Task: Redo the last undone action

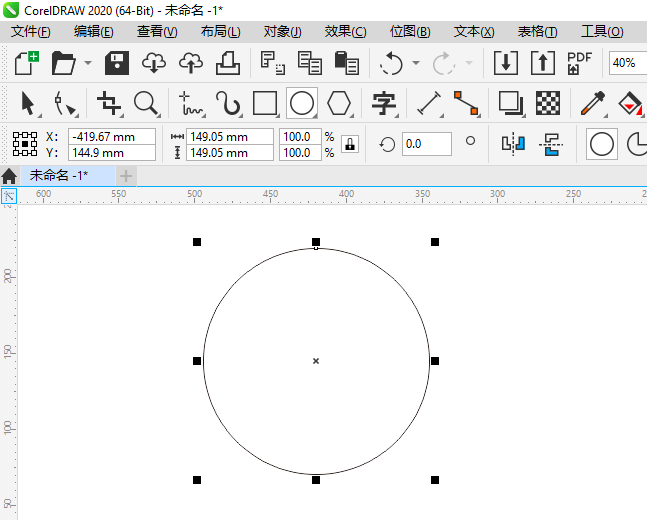Action: coord(444,63)
